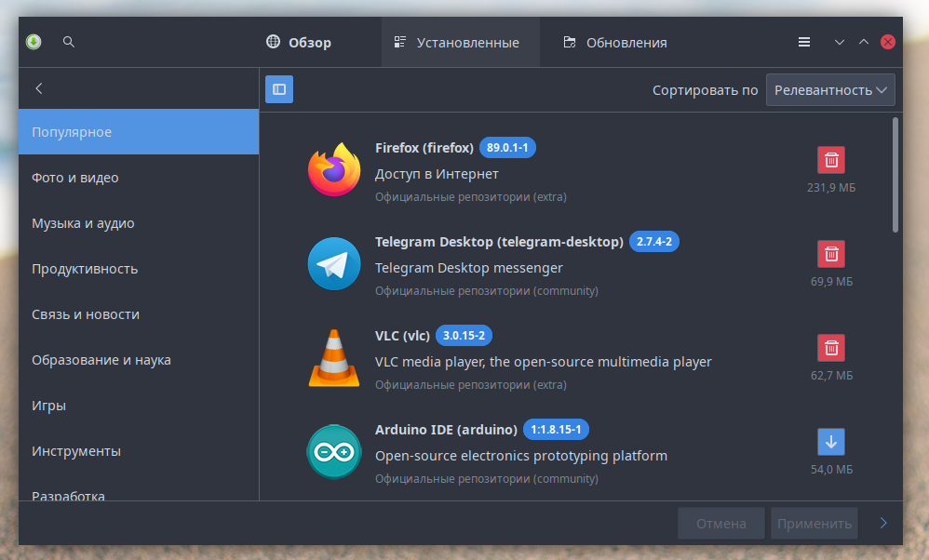Select Образование и наука category
This screenshot has height=560, width=929.
(x=139, y=360)
